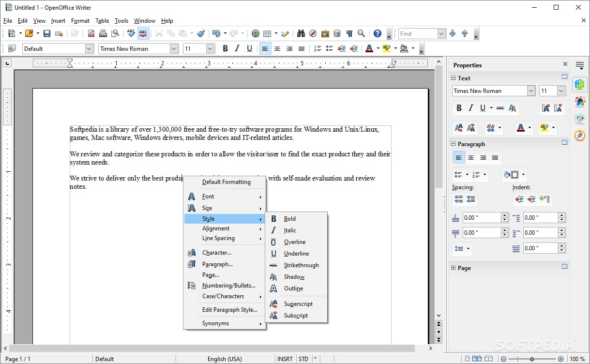Open the Gallery from the toolbar
The width and height of the screenshot is (590, 364).
tap(325, 33)
